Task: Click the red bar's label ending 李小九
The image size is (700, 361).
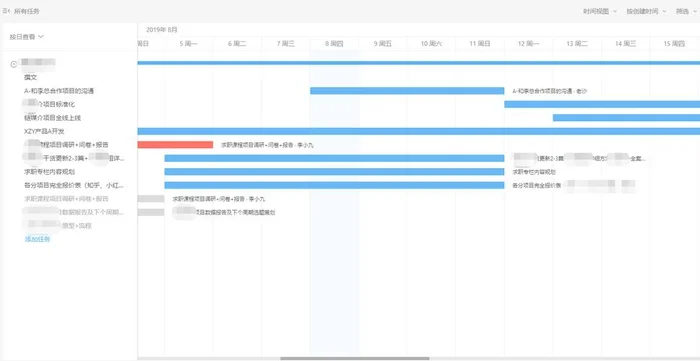Action: [267, 145]
